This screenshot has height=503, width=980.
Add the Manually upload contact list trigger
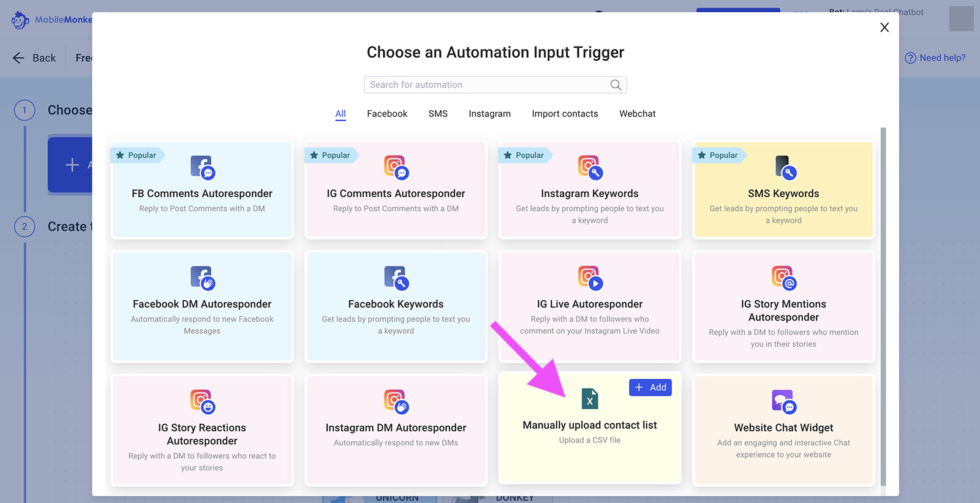(x=650, y=387)
